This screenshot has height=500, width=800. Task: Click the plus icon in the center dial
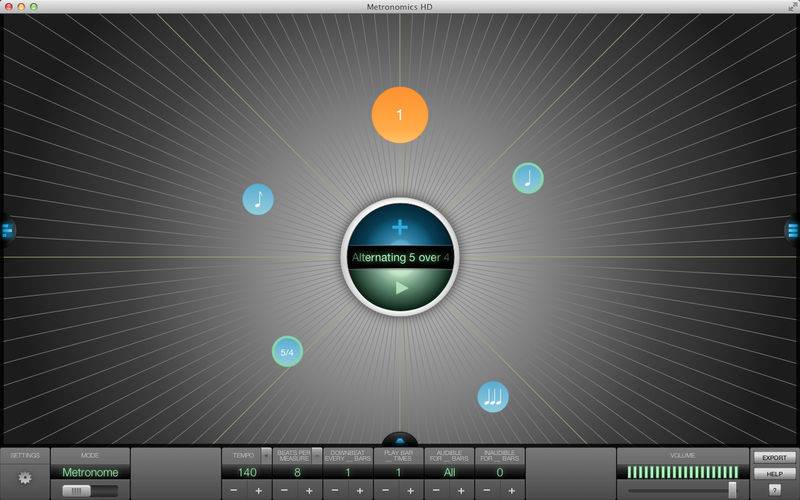400,227
